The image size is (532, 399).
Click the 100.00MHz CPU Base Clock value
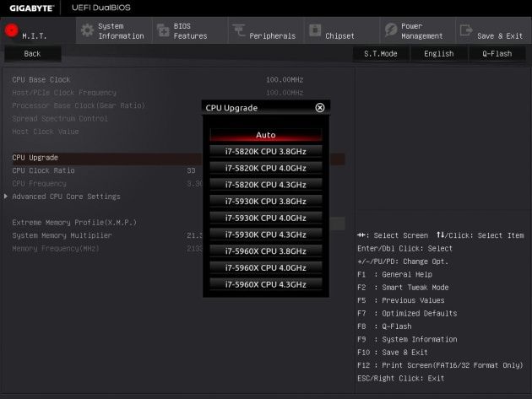coord(285,80)
